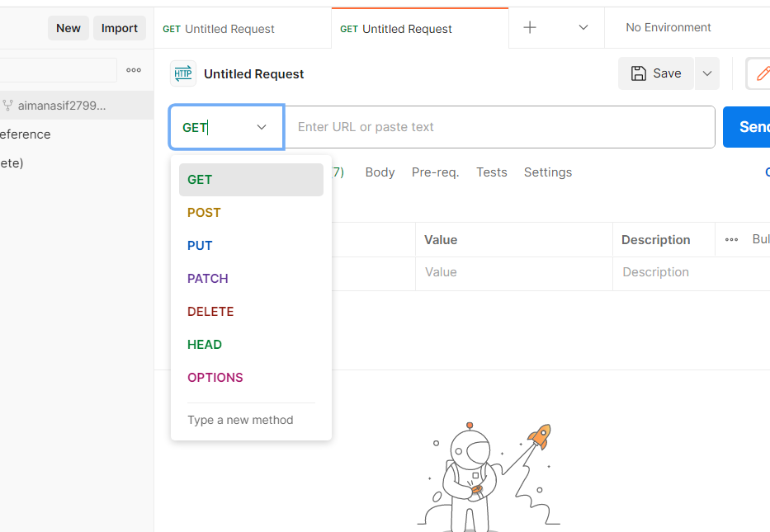Click the Enter URL or paste text field
The width and height of the screenshot is (770, 532).
tap(499, 127)
